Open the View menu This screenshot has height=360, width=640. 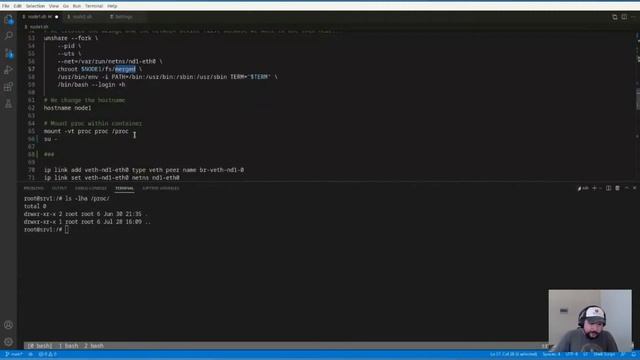[54, 6]
